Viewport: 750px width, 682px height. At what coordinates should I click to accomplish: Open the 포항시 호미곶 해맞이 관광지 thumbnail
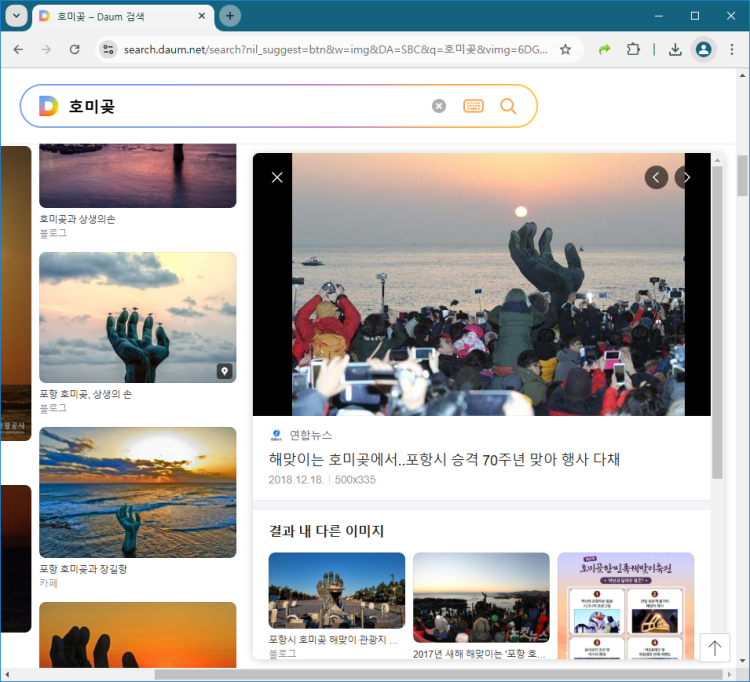point(337,590)
